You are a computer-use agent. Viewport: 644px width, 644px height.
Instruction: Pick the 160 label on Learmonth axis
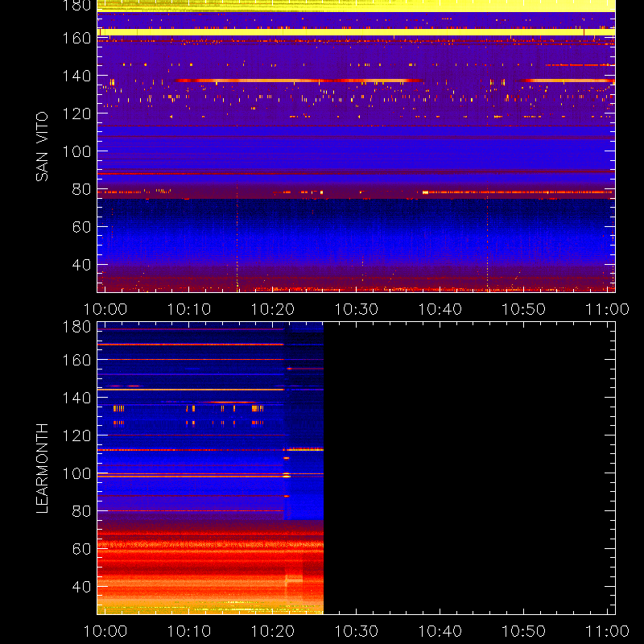coord(76,360)
